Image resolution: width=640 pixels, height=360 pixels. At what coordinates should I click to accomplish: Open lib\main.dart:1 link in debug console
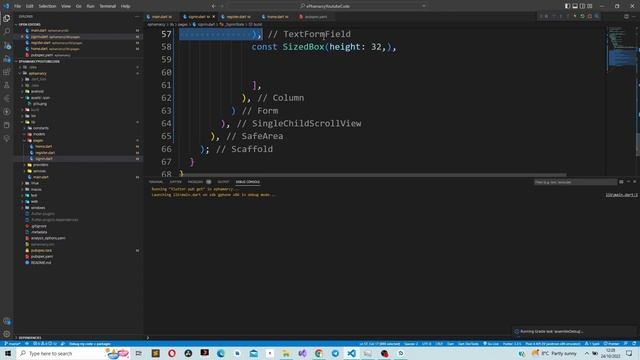click(x=621, y=195)
